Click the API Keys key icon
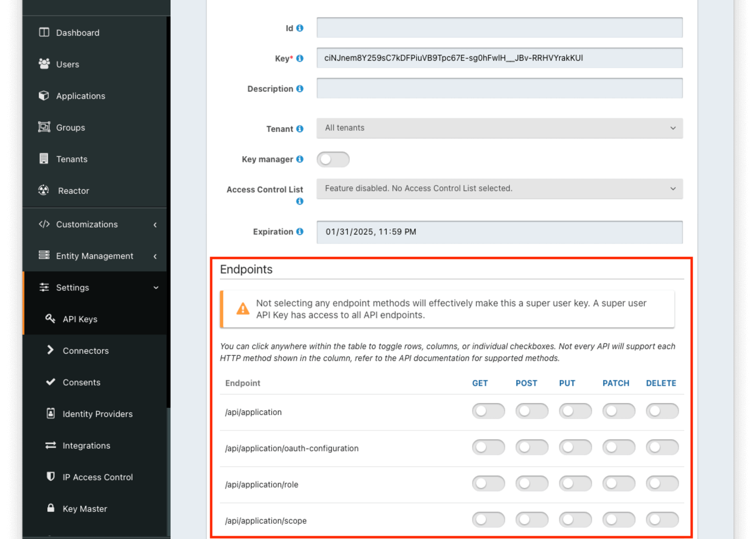The image size is (756, 539). point(51,318)
